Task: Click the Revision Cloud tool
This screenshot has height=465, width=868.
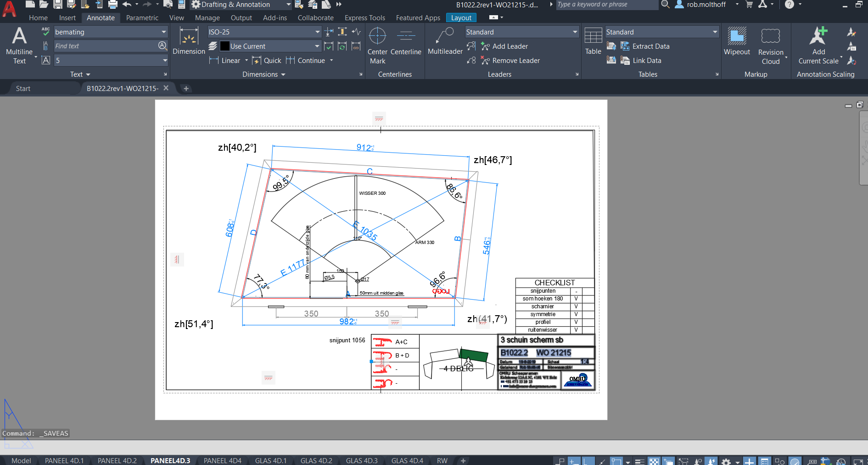Action: (771, 45)
